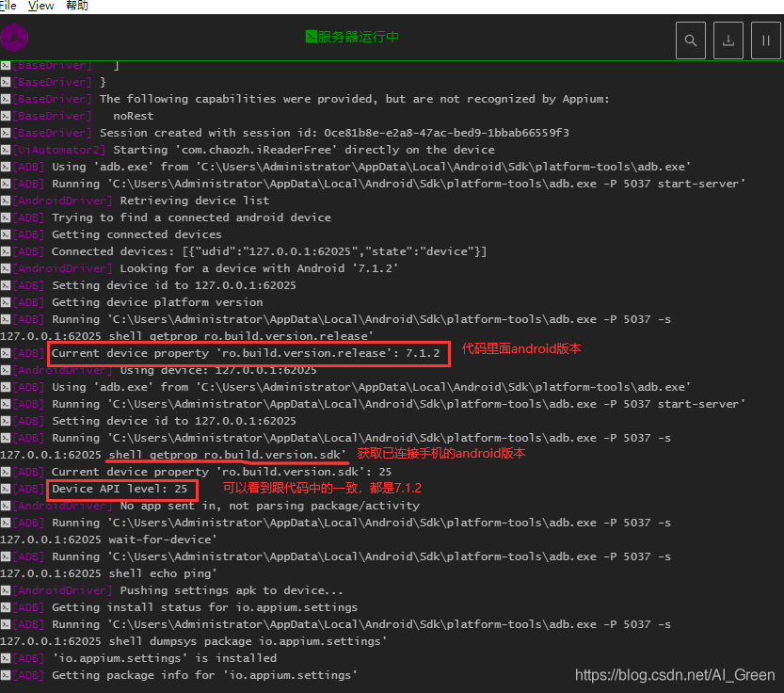Screen dimensions: 784x693
Task: Select line '127.0.0.1:62025 wait-for-device'
Action: coord(108,540)
